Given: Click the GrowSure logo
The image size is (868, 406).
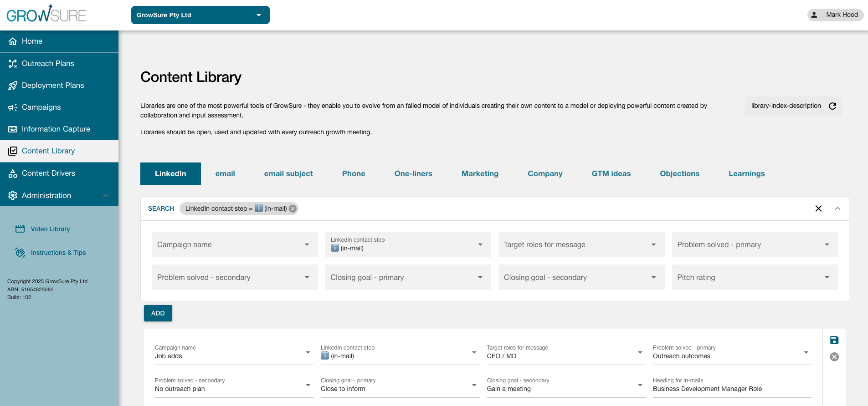Looking at the screenshot, I should (x=46, y=14).
